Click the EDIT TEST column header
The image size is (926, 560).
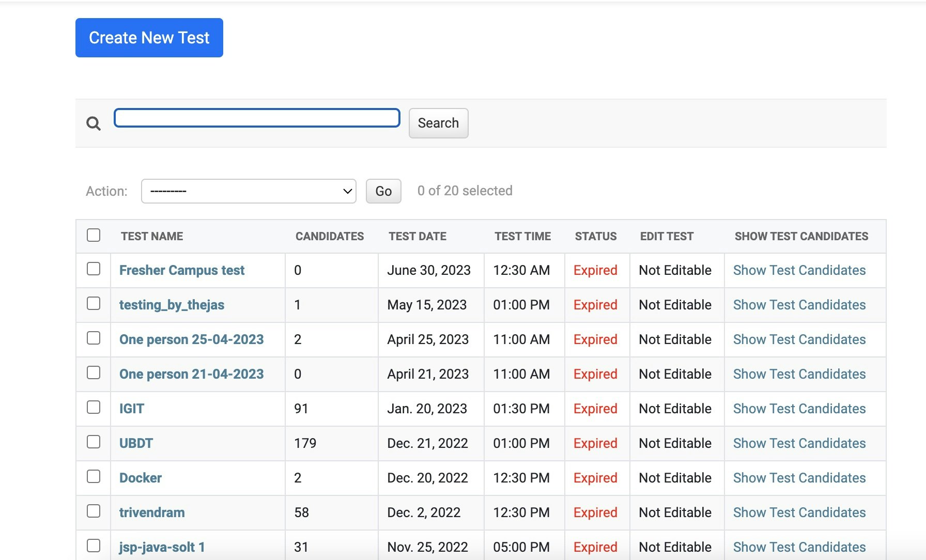click(x=667, y=236)
